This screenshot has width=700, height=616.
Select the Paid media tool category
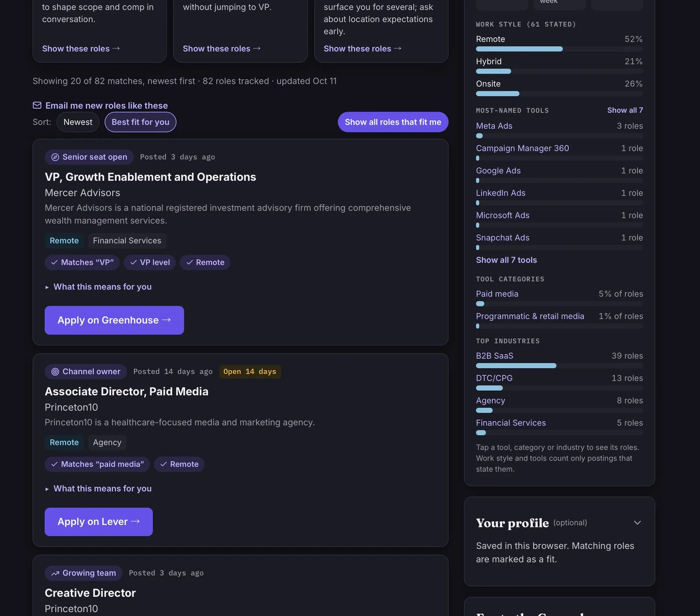click(x=497, y=294)
